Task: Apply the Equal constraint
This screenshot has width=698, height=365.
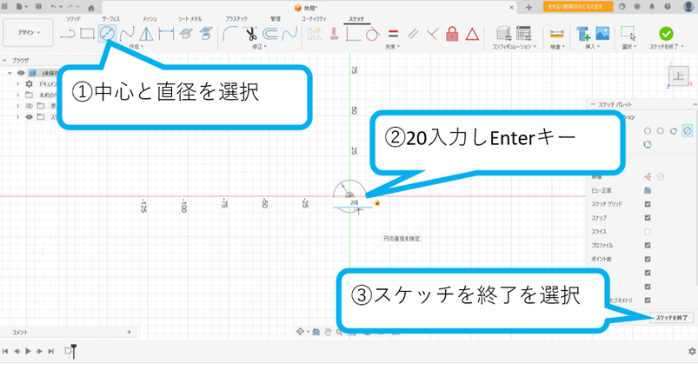Action: pos(393,34)
